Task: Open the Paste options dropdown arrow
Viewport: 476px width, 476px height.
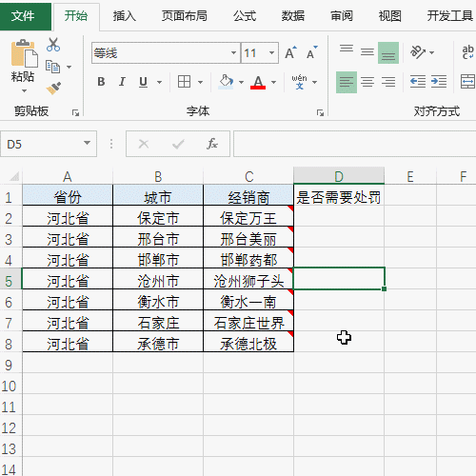Action: pyautogui.click(x=24, y=91)
